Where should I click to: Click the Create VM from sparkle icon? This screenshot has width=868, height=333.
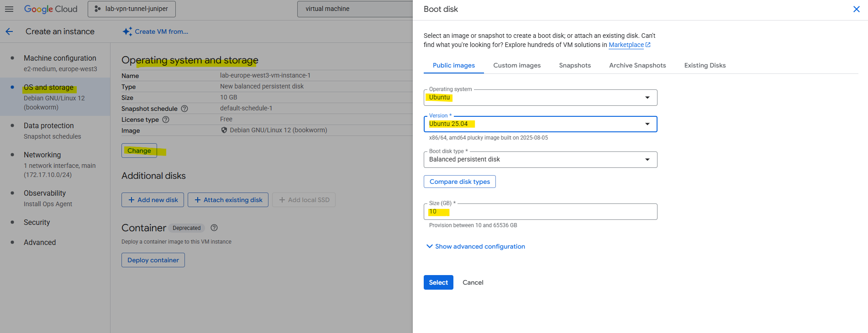point(127,31)
